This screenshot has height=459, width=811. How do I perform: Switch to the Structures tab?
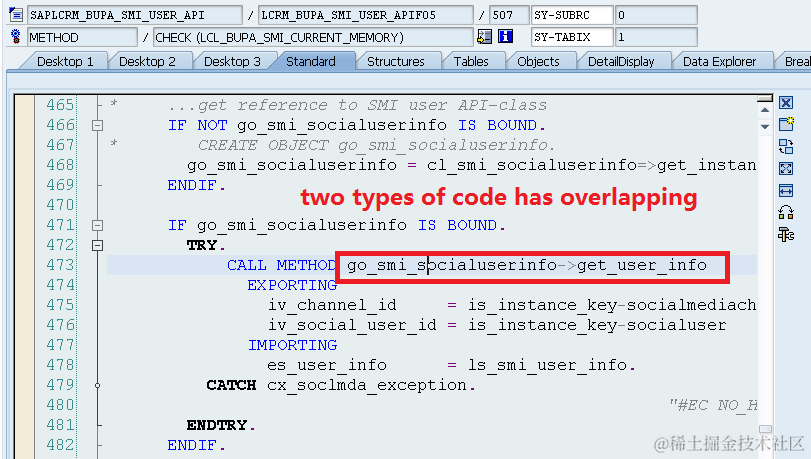pos(396,62)
